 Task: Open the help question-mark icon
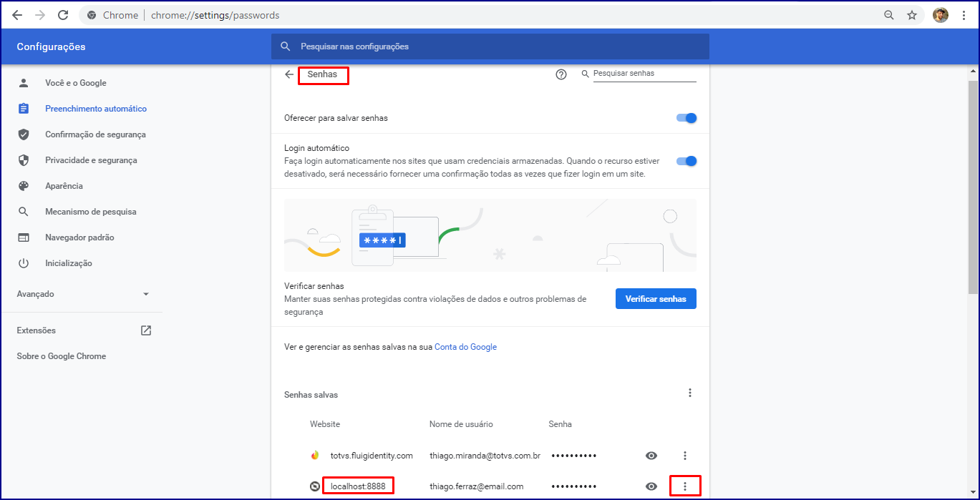(561, 74)
